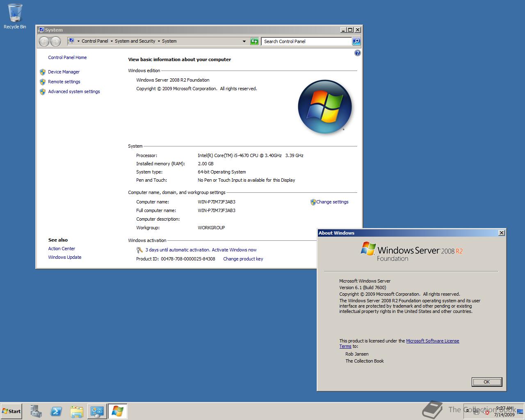The width and height of the screenshot is (525, 420).
Task: Expand the dropdown arrow before System and Security
Action: click(112, 41)
